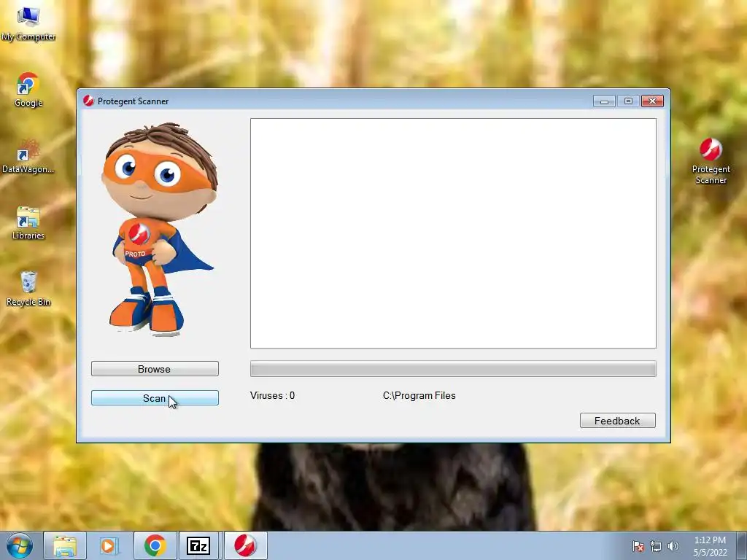Screen dimensions: 747x560
Task: Open Windows Explorer from the taskbar
Action: (65, 545)
